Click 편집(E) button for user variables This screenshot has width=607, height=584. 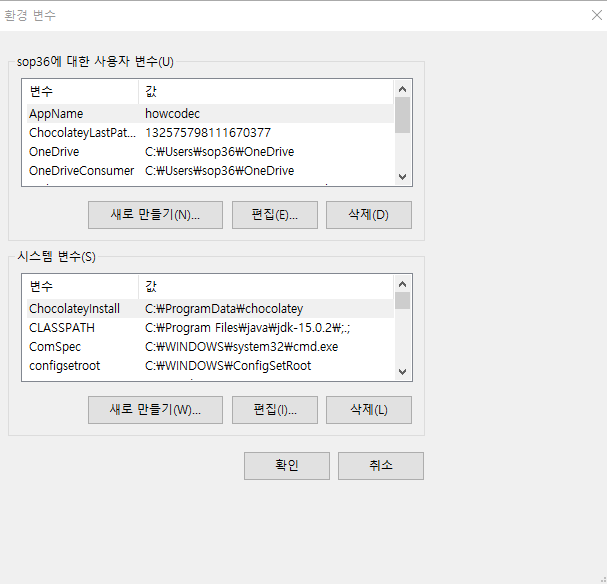pos(275,215)
